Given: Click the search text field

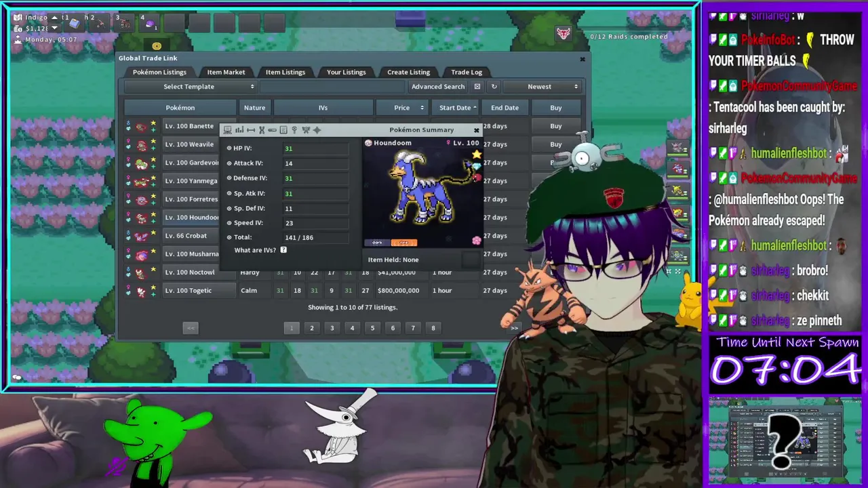Looking at the screenshot, I should click(332, 87).
